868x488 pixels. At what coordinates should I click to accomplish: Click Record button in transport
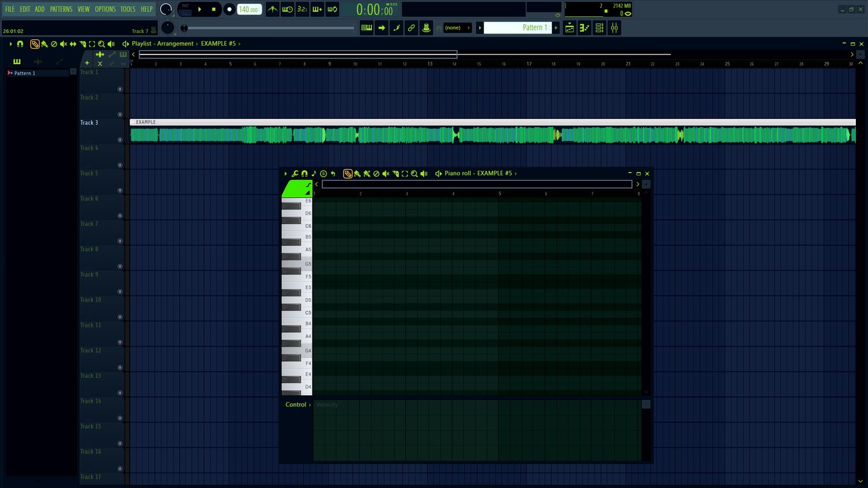click(x=229, y=9)
